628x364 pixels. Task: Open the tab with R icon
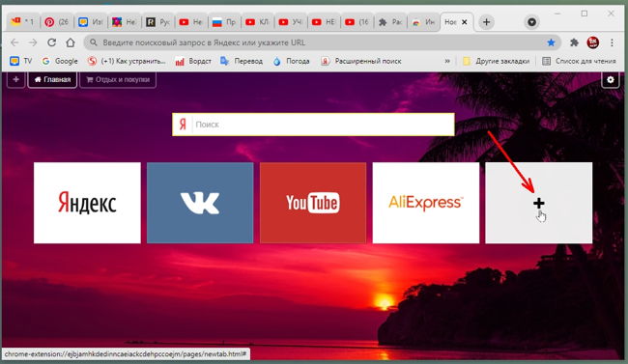tap(157, 22)
